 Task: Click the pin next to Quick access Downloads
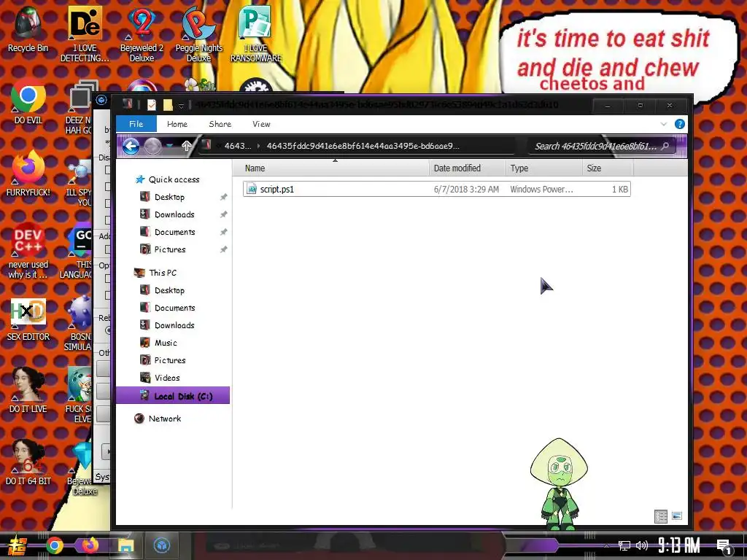[223, 214]
